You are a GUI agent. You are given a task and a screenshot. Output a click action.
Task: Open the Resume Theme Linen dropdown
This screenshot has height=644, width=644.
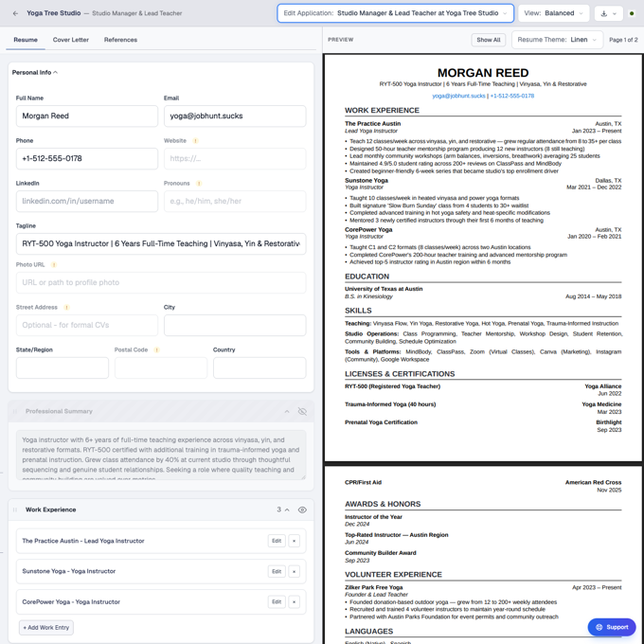[557, 40]
